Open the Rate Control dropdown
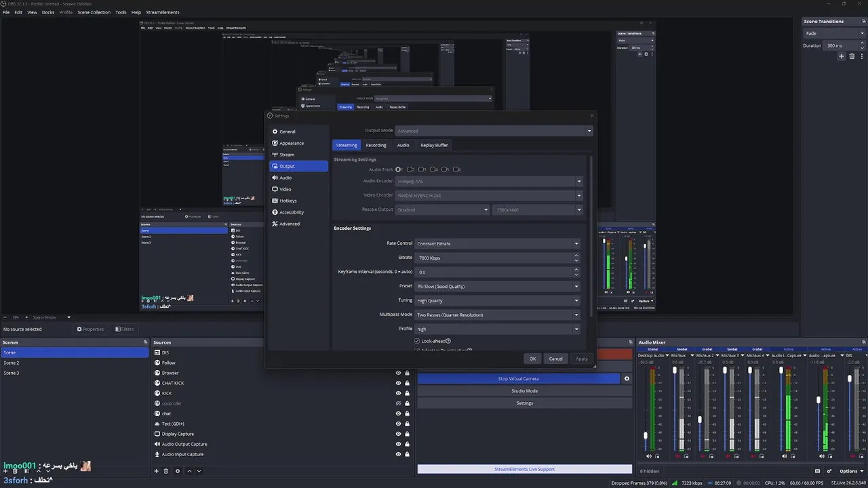The height and width of the screenshot is (488, 868). tap(498, 243)
